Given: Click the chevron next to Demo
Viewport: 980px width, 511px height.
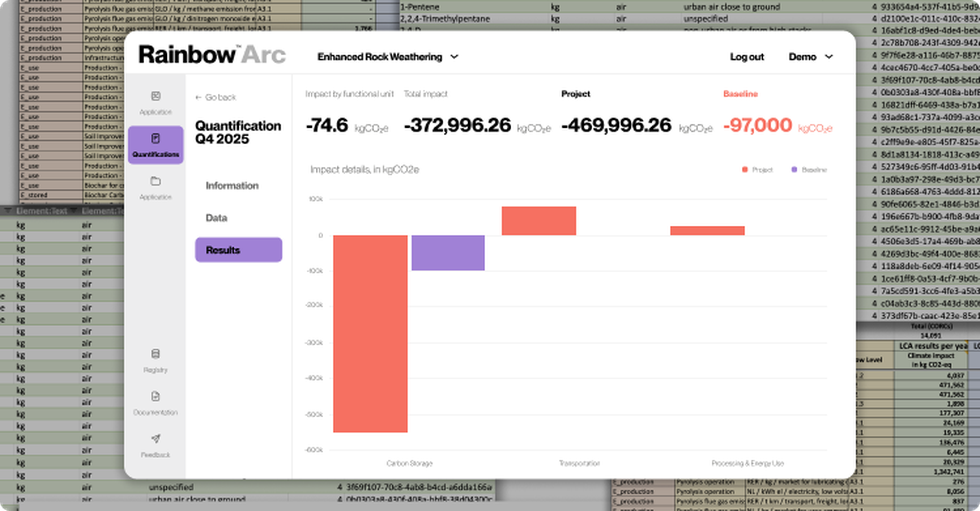Looking at the screenshot, I should (x=829, y=57).
